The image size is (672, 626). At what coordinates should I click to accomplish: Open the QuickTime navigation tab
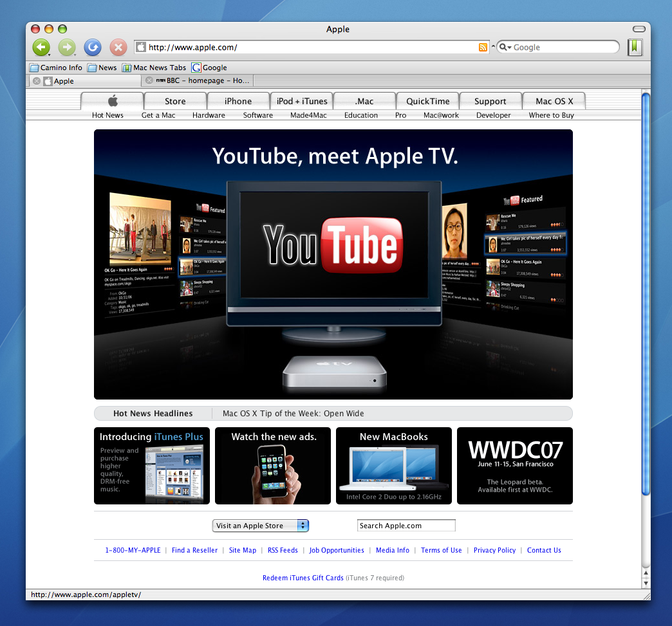[427, 101]
